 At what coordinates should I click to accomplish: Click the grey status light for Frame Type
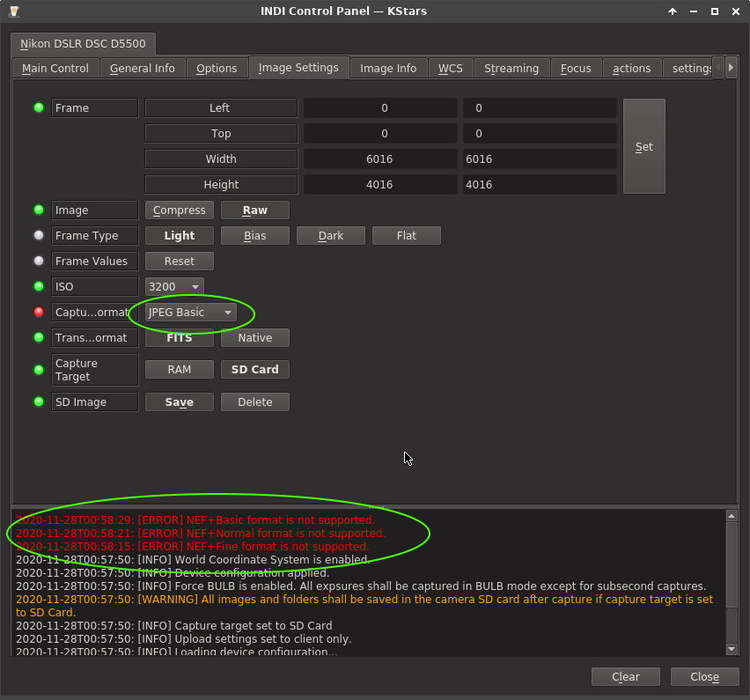[39, 235]
